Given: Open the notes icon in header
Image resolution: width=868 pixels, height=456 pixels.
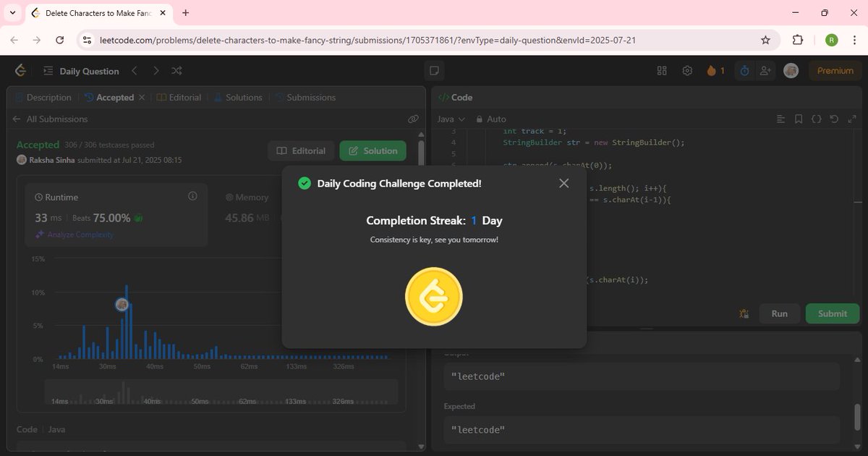Looking at the screenshot, I should 434,71.
